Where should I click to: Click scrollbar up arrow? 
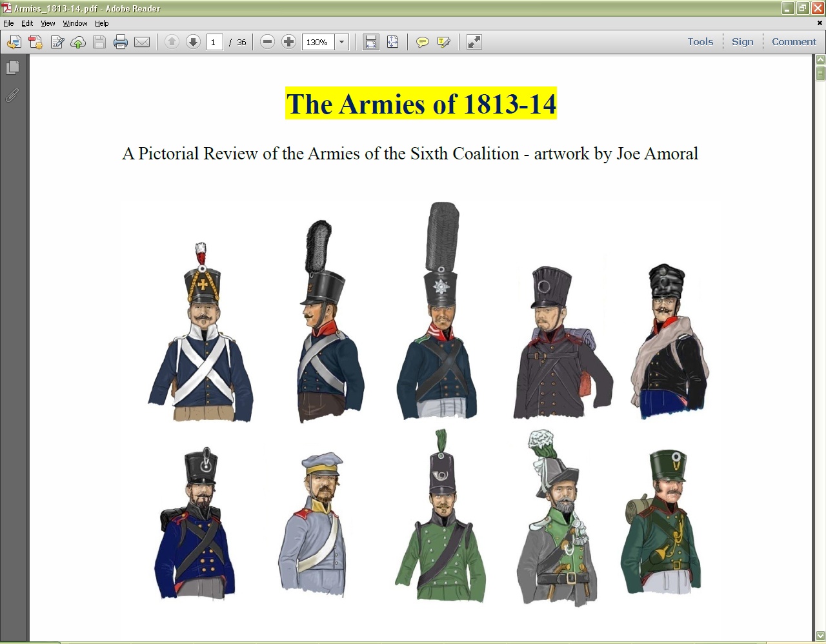[820, 59]
